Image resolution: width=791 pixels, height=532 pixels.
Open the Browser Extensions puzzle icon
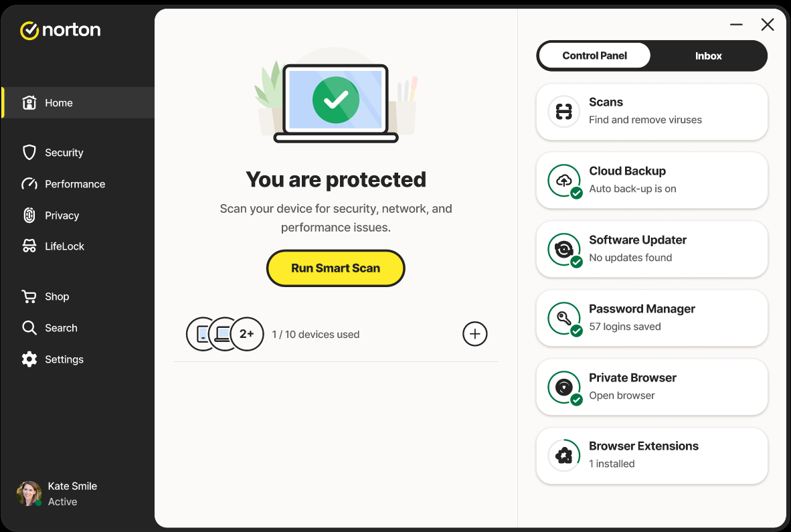point(564,456)
